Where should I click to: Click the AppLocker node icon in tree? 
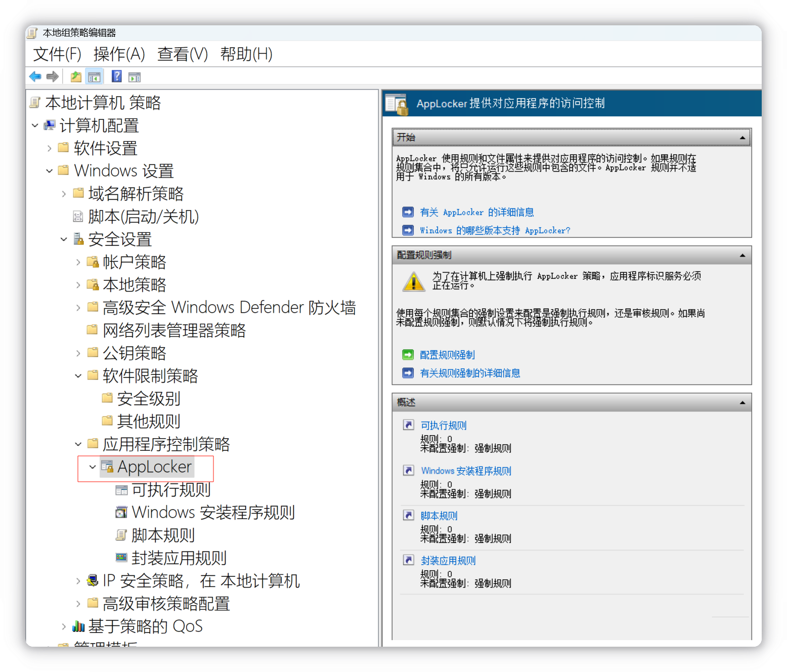tap(107, 467)
